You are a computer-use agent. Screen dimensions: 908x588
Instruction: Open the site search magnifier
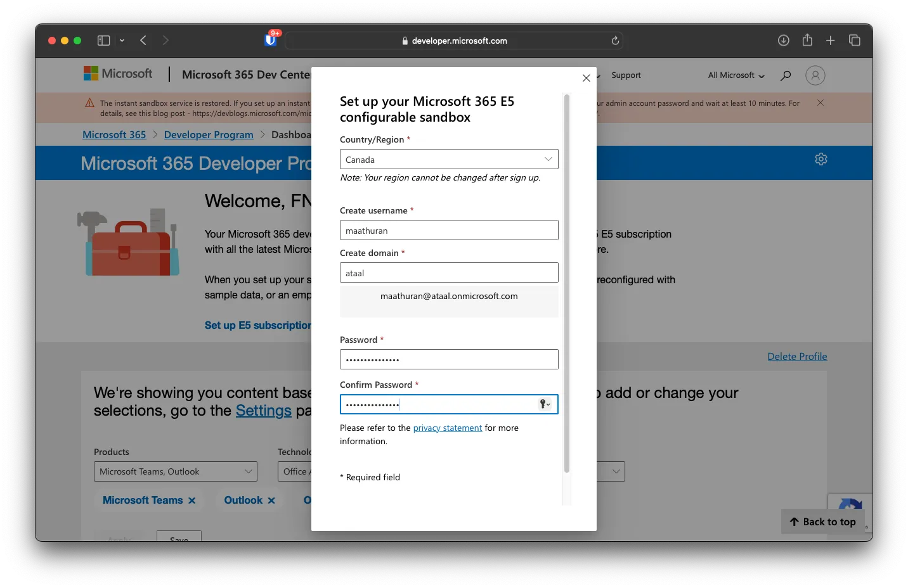[786, 75]
